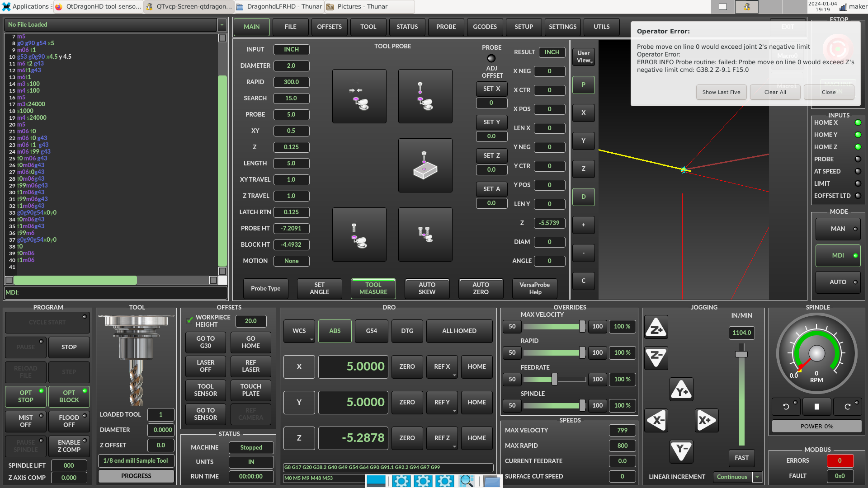The image size is (868, 488).
Task: Toggle D dimensions in preview
Action: tap(583, 197)
